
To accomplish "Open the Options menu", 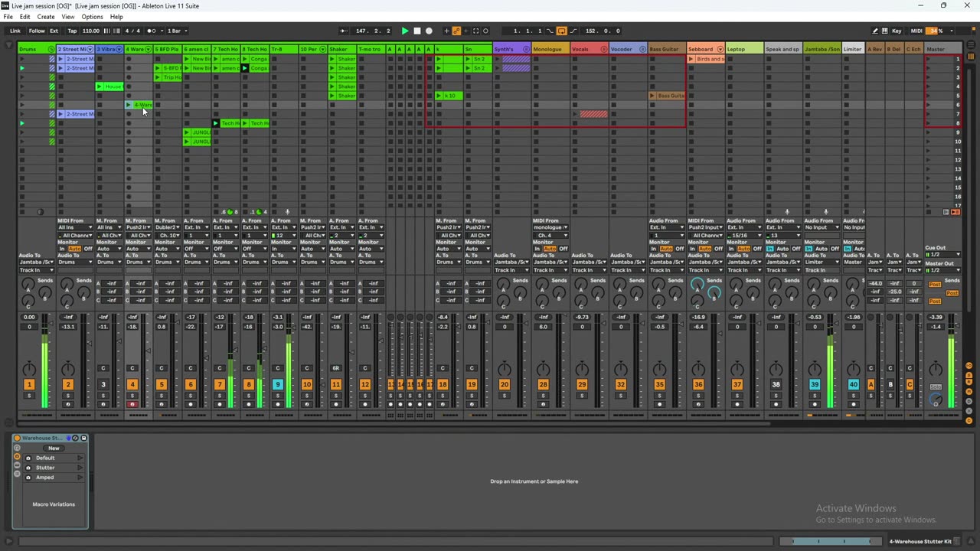I will pos(92,17).
